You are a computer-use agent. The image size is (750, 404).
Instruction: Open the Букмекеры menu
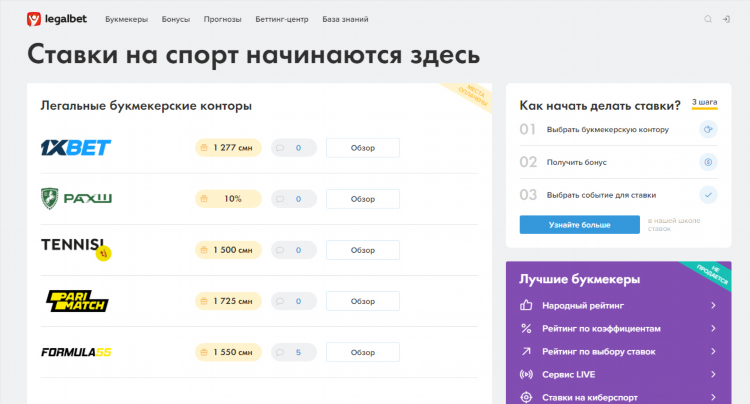click(126, 19)
